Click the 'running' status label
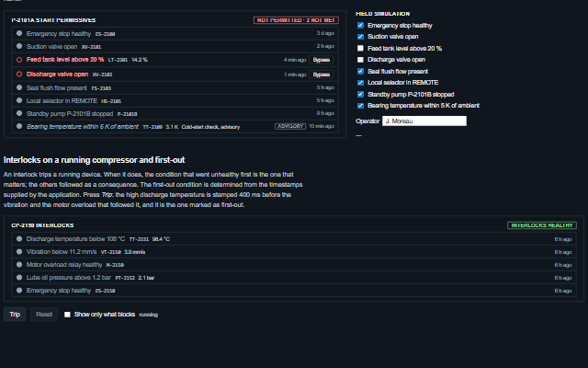Screen dimensions: 588x368 coord(149,315)
